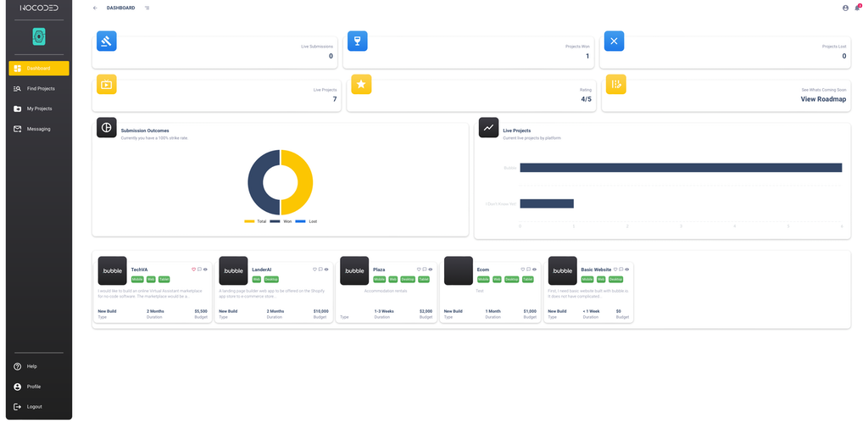Open the comment icon on Ecom card
Image resolution: width=868 pixels, height=434 pixels.
pos(528,270)
